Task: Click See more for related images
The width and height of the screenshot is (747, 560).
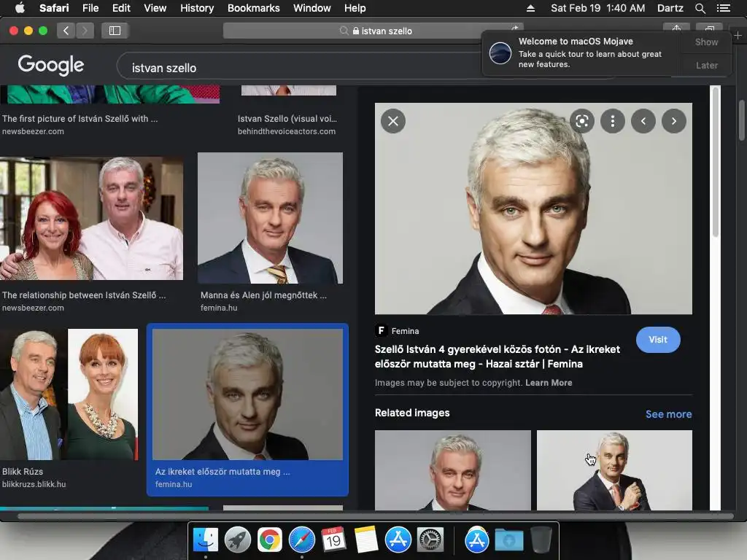Action: click(668, 414)
